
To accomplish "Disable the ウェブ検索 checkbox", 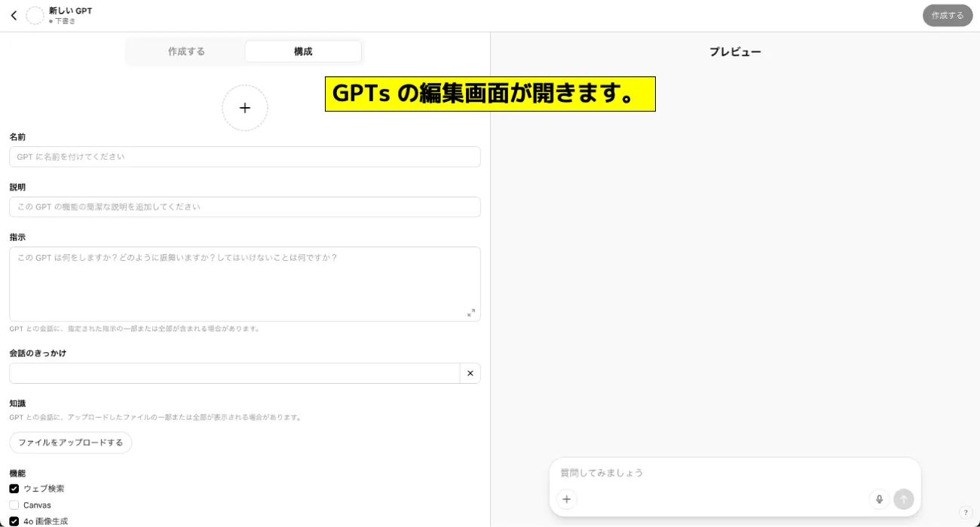I will (x=14, y=488).
